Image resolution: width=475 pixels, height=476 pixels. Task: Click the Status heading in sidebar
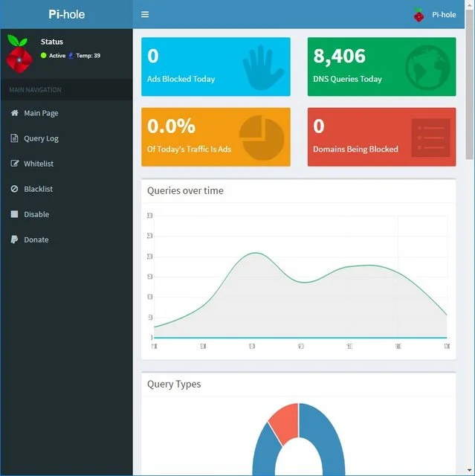[x=52, y=42]
